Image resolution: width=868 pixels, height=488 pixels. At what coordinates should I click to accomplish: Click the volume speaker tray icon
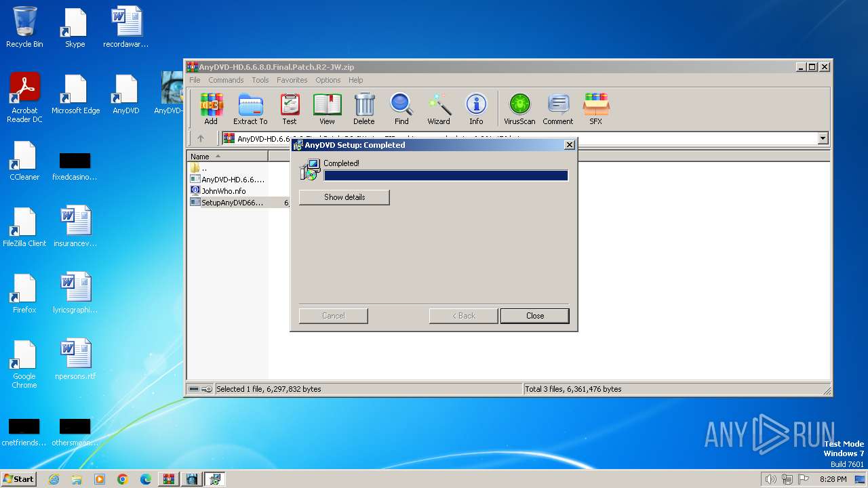pyautogui.click(x=770, y=479)
